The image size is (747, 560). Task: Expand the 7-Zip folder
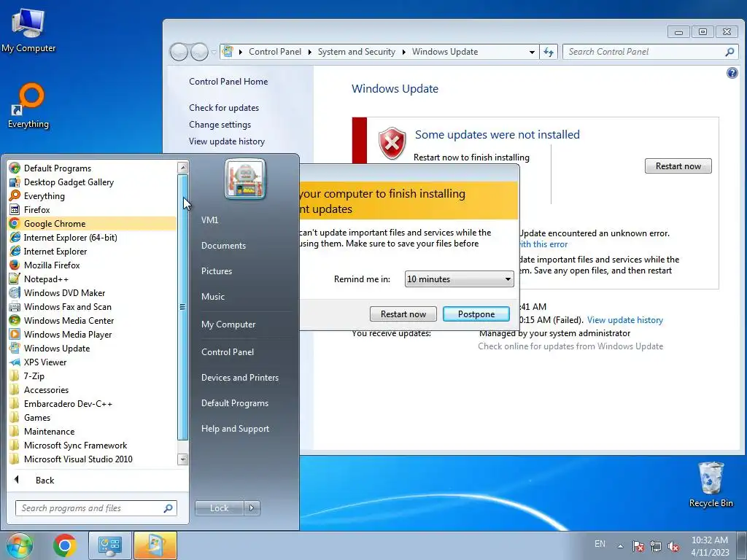tap(27, 376)
